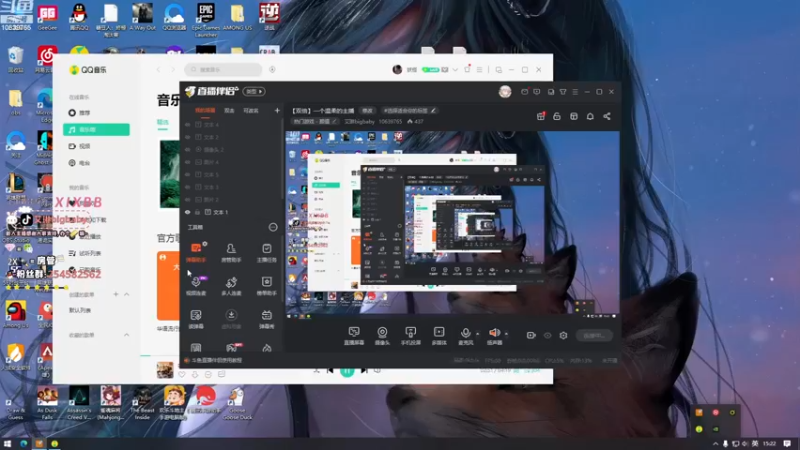Switch to third scene tab
Screen dimensions: 800x450
tap(251, 111)
